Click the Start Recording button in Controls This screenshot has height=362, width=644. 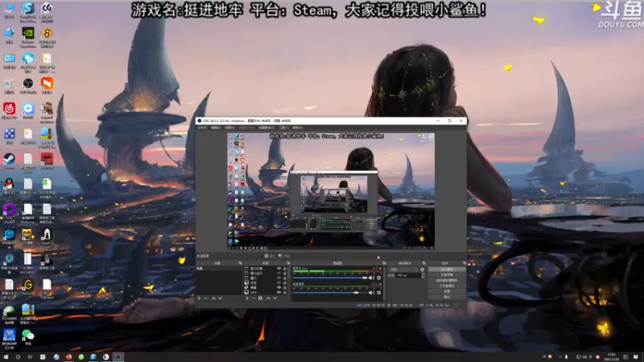(x=447, y=275)
